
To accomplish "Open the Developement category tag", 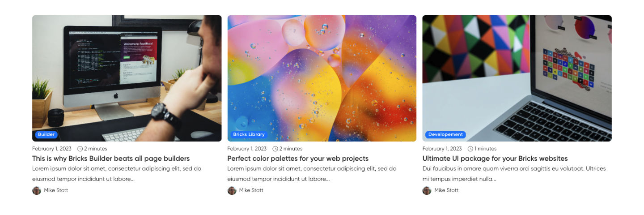I will click(445, 134).
